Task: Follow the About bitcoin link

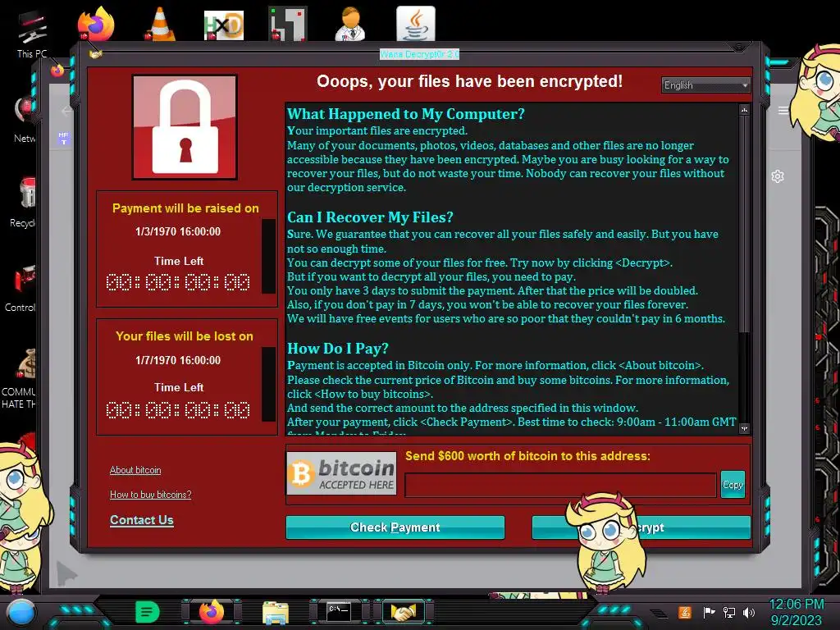Action: [x=135, y=470]
